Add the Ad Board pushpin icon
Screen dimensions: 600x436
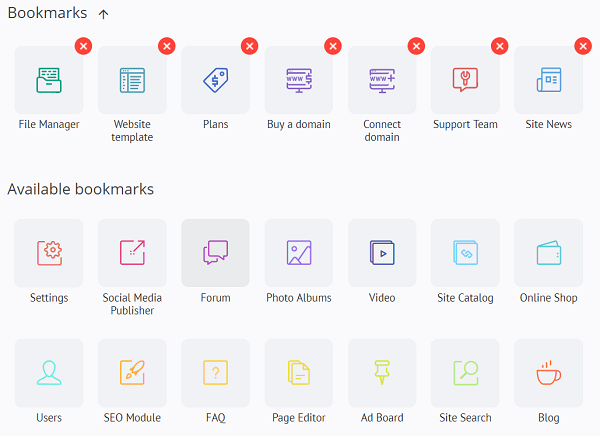382,373
